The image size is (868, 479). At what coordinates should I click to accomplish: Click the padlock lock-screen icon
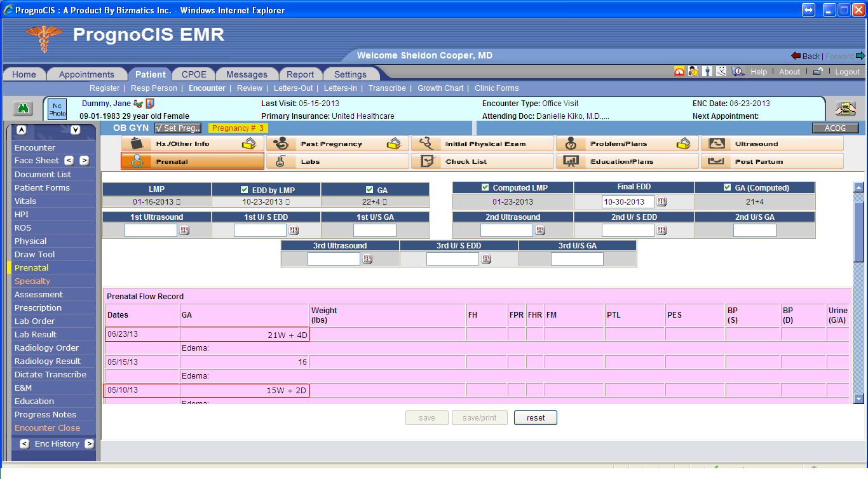pos(819,72)
